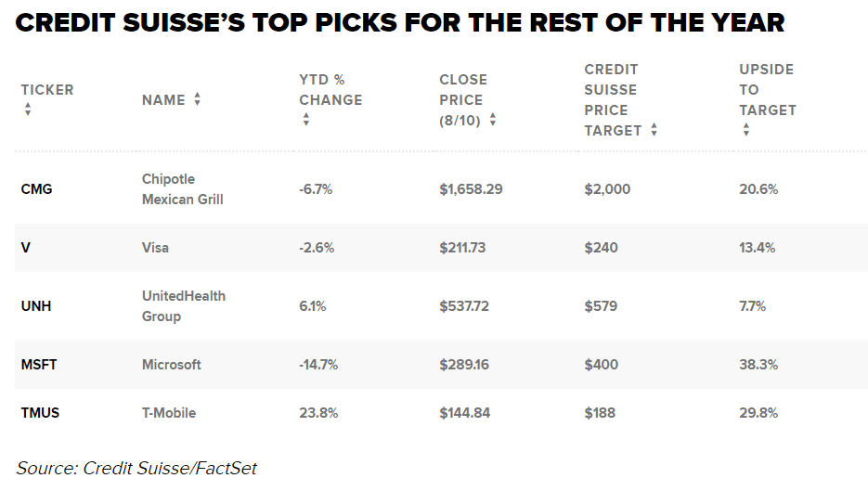Select the Visa company name cell

pyautogui.click(x=155, y=248)
